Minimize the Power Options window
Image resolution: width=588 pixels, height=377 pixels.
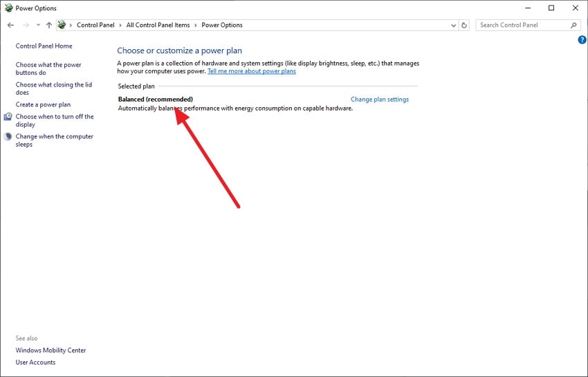528,8
